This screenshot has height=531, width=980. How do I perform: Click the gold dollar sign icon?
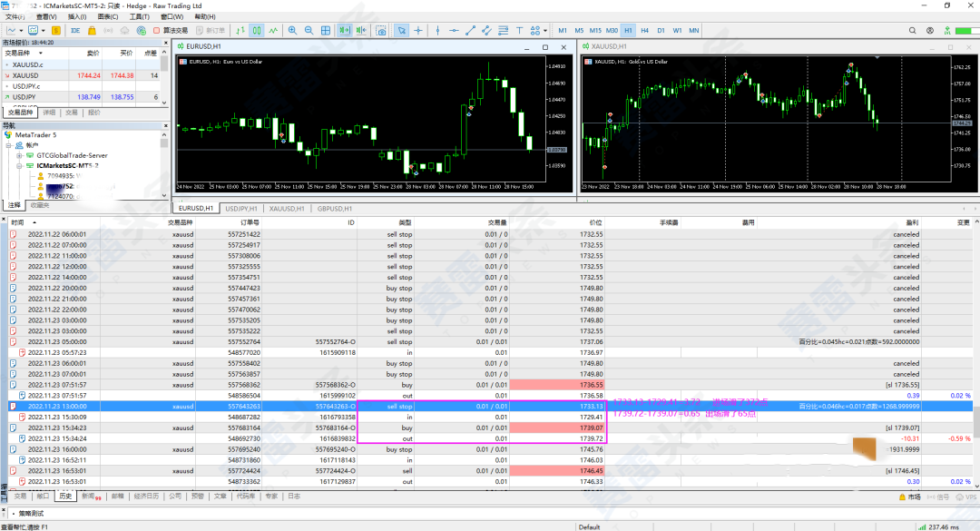point(55,30)
